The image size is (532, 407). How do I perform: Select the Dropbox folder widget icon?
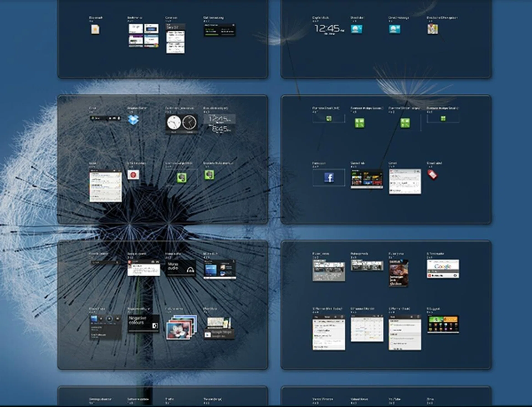(133, 120)
